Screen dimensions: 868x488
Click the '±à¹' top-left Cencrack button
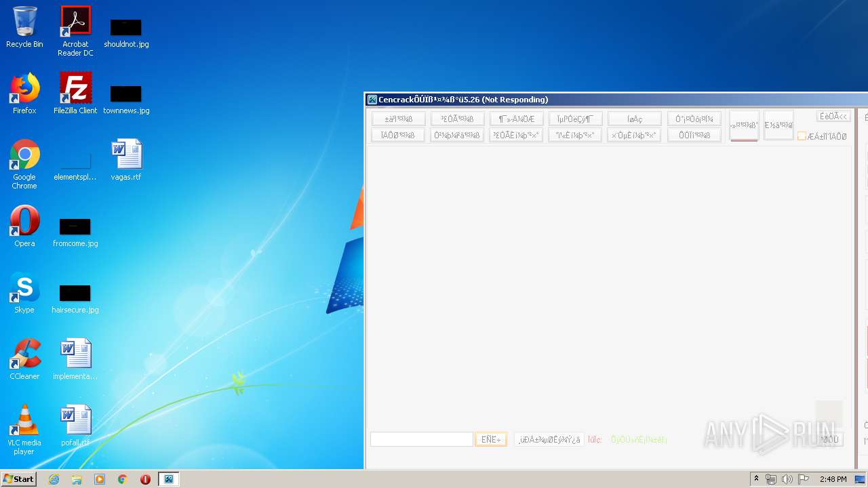coord(398,119)
